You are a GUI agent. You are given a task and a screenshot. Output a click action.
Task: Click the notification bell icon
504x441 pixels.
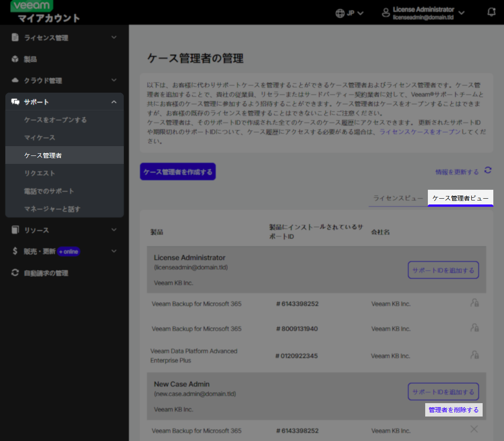pos(491,12)
